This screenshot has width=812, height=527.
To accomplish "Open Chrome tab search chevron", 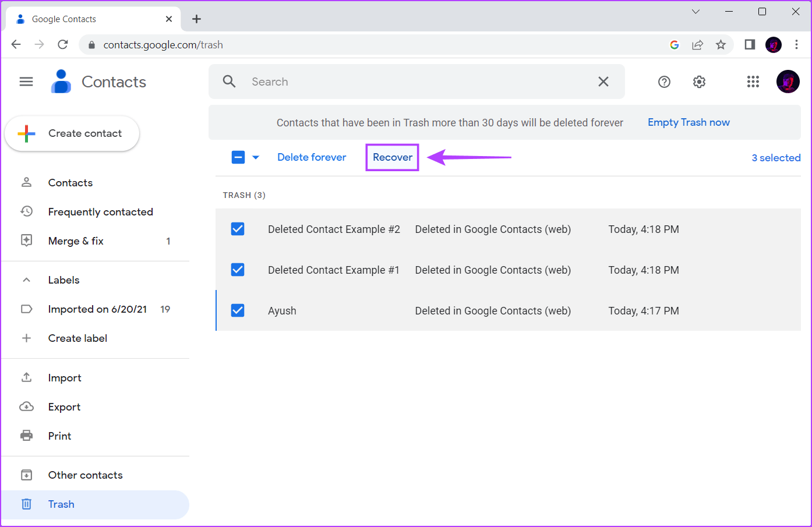I will [x=696, y=12].
